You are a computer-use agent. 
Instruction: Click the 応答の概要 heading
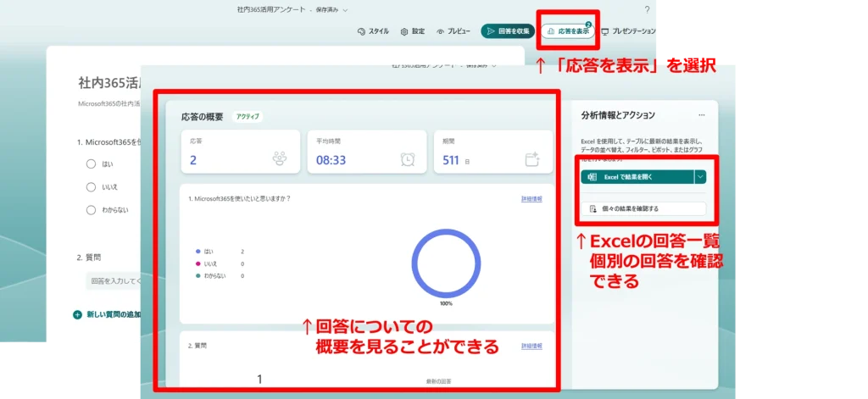pyautogui.click(x=202, y=117)
